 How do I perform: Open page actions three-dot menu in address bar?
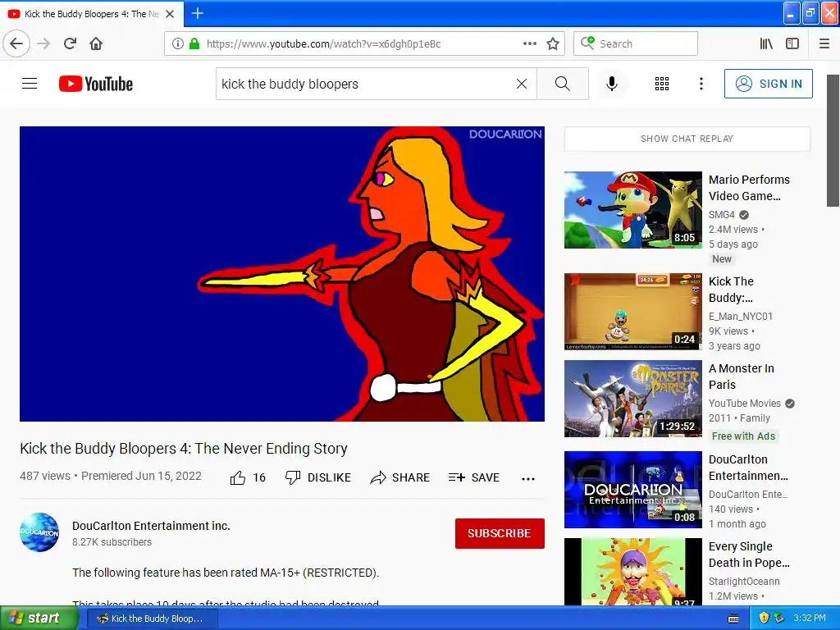tap(529, 43)
